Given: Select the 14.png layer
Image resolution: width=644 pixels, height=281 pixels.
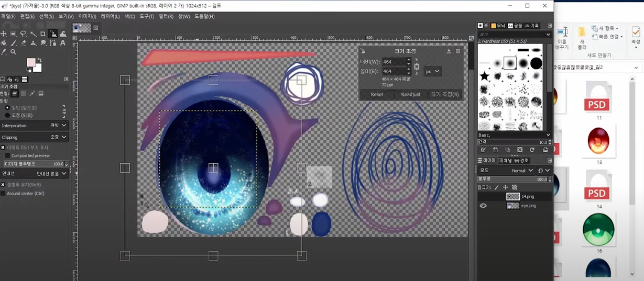Looking at the screenshot, I should 527,197.
